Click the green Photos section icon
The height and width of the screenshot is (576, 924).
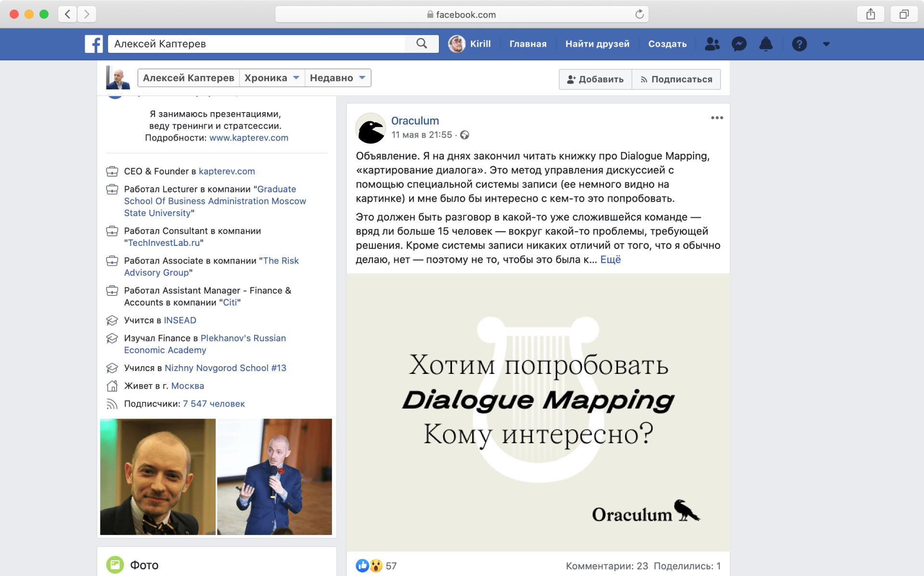(x=115, y=564)
